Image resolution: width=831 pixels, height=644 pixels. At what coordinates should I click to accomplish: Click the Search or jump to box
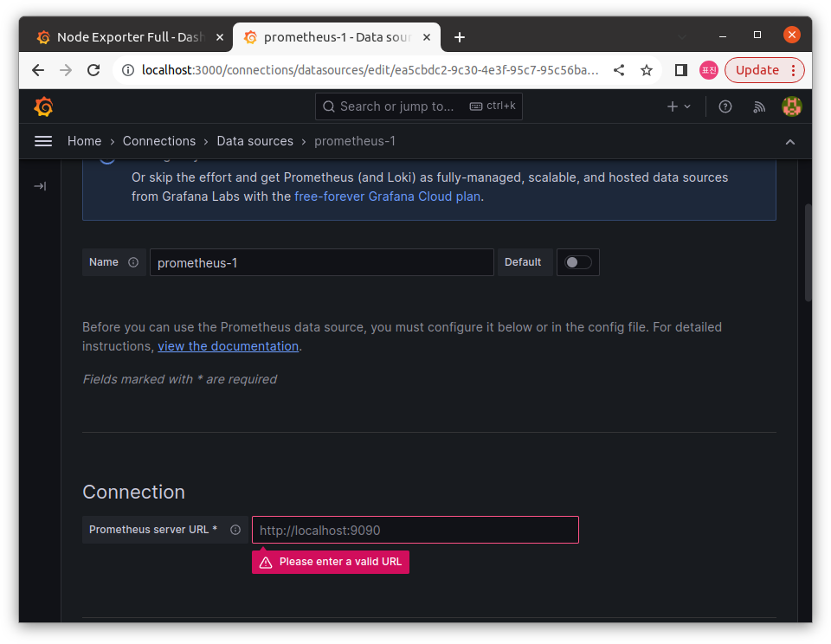[419, 106]
